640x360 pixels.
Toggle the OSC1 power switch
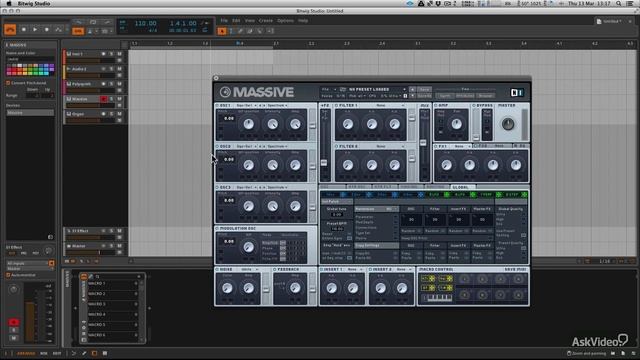(218, 105)
